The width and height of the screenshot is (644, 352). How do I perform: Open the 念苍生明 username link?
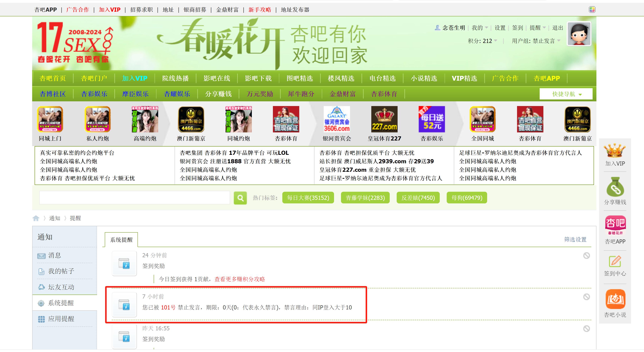click(x=454, y=28)
